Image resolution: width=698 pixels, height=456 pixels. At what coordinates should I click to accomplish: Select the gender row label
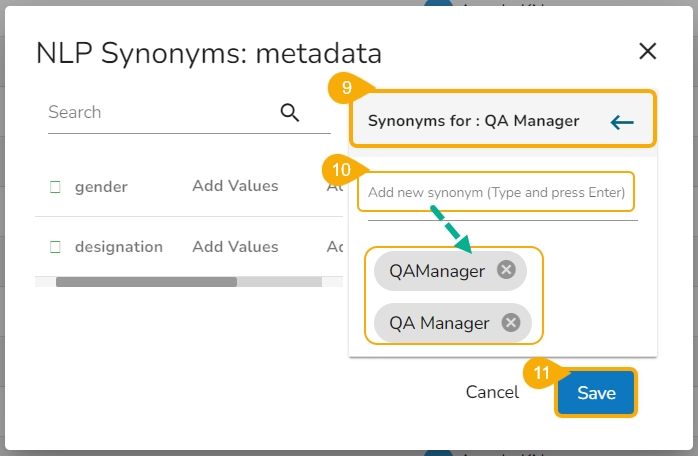coord(101,187)
